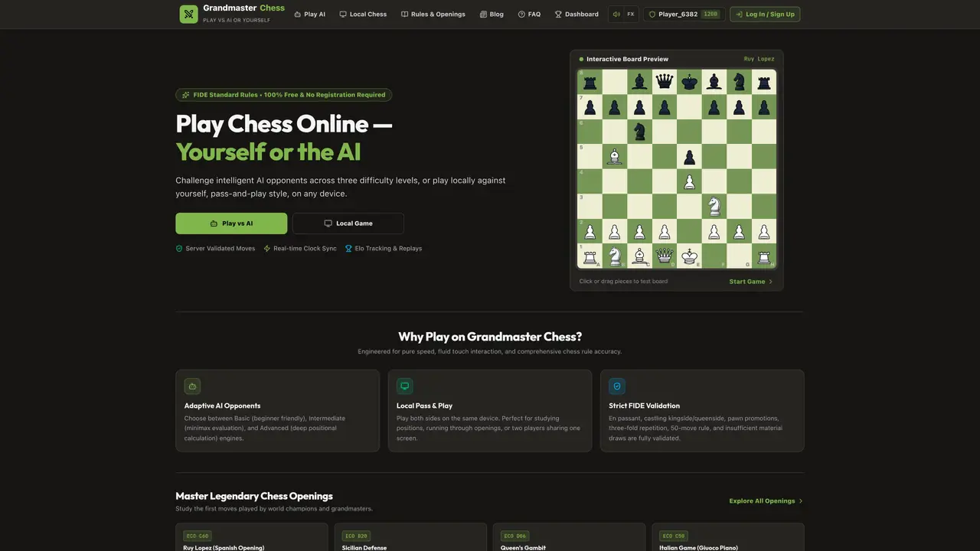This screenshot has width=980, height=551.
Task: Go to Rules & Openings page
Action: (x=433, y=14)
